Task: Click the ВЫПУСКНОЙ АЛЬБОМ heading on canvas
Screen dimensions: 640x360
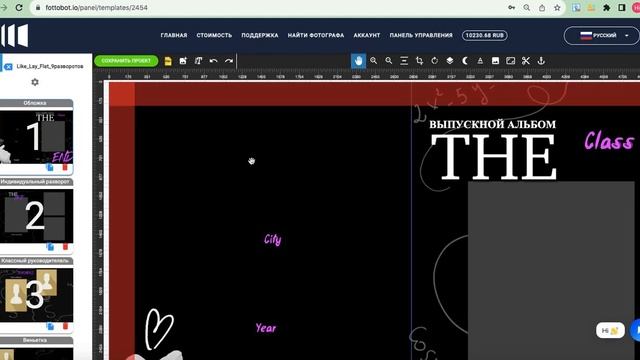Action: tap(493, 124)
